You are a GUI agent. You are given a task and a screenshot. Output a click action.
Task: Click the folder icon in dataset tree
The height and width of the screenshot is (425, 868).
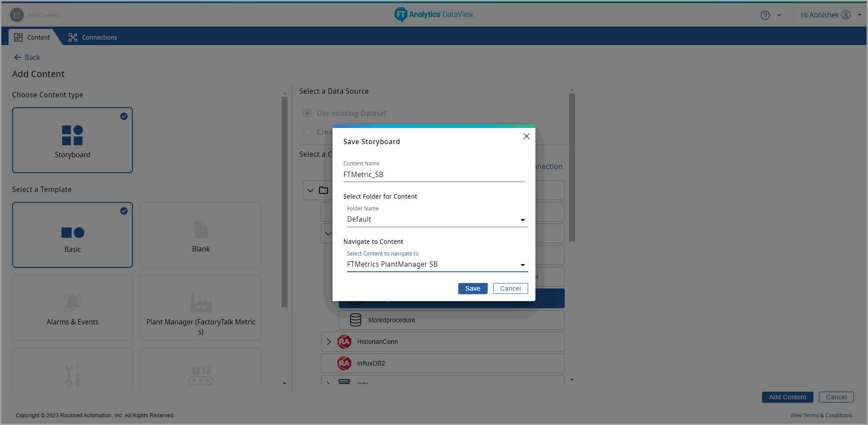click(324, 190)
